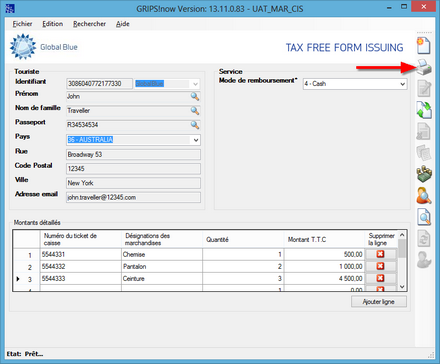
Task: Open the Fichier menu
Action: coord(22,24)
